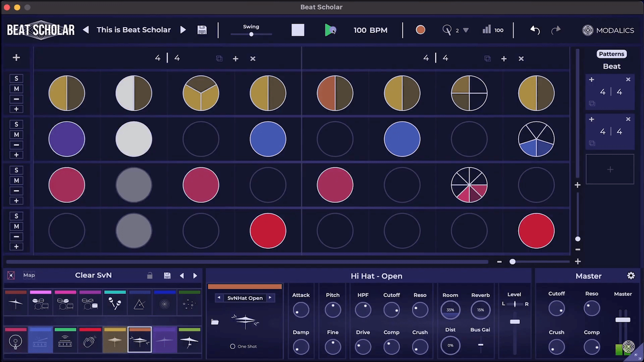Click the Hi Hat Level fader
644x362 pixels.
tap(515, 322)
